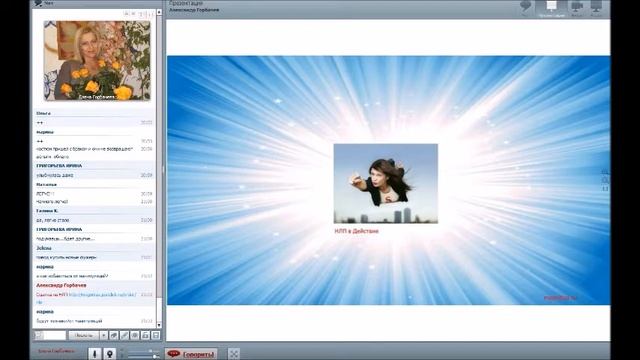Click chat sender name 'ГРИГОРЬЕВА ИРИНА' above 'улыбнулась даже'
640x360 pixels.
coord(59,166)
